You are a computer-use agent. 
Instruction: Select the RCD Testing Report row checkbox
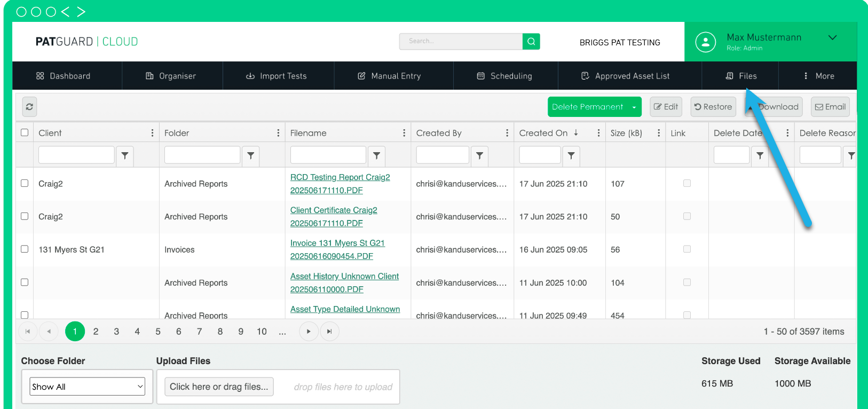25,183
